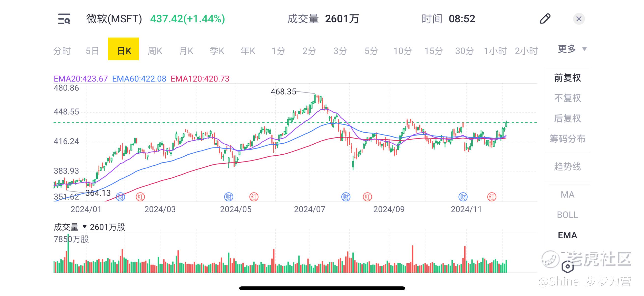This screenshot has height=296, width=644.
Task: Tap red 红 marker near 2024/09
Action: pyautogui.click(x=367, y=197)
